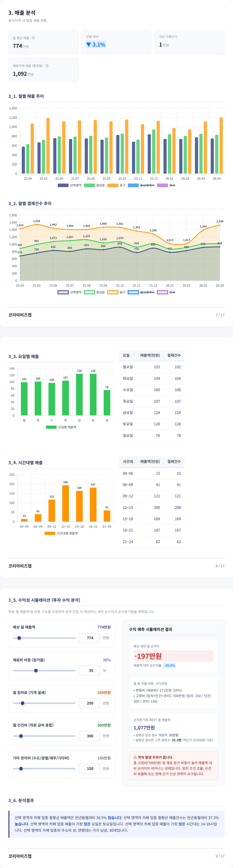Click 21~24 row in 시간대 table

(152, 542)
